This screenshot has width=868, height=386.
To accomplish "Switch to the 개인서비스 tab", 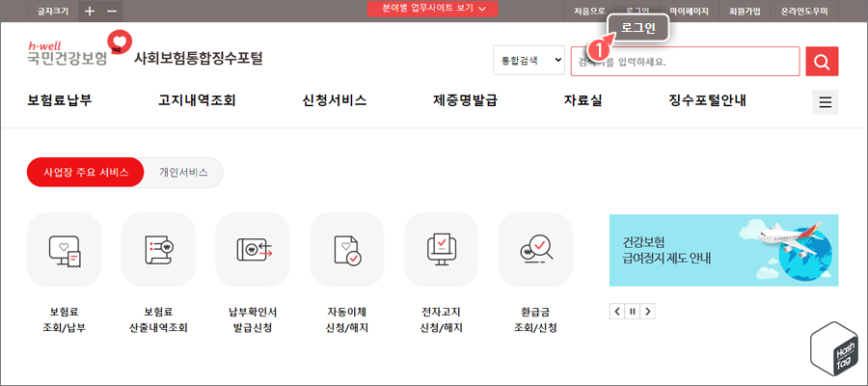I will pos(183,172).
